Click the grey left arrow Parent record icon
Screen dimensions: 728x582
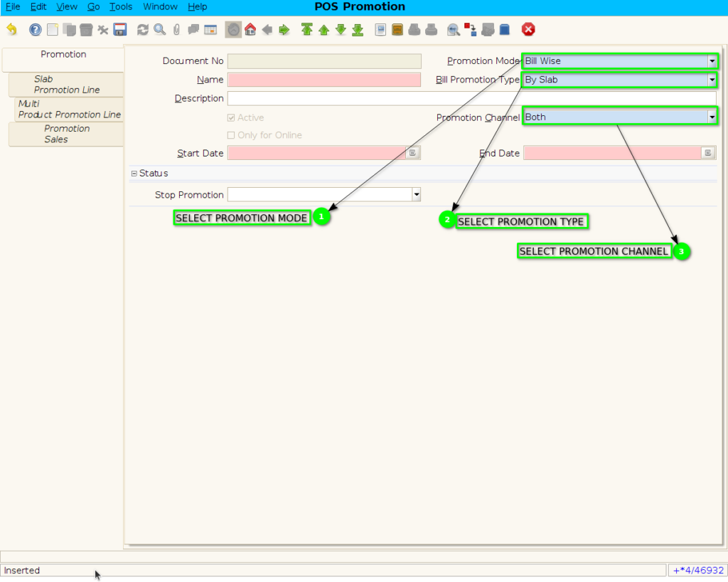[267, 30]
